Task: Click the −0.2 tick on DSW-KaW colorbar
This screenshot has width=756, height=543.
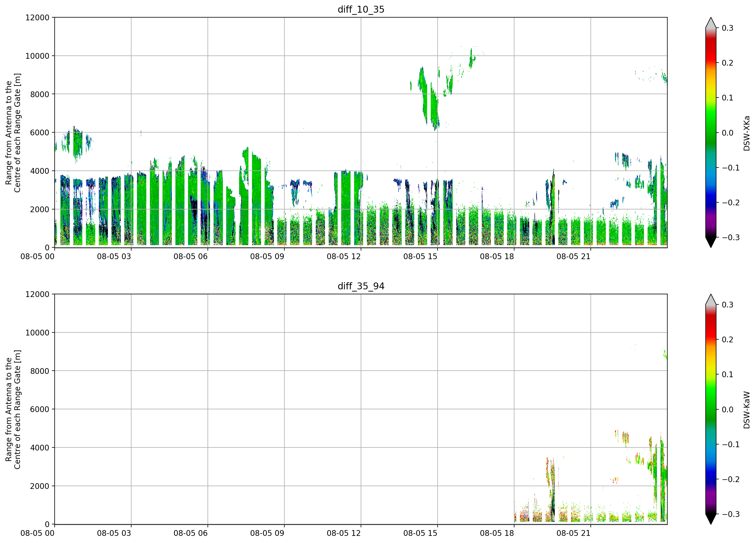Action: 731,479
